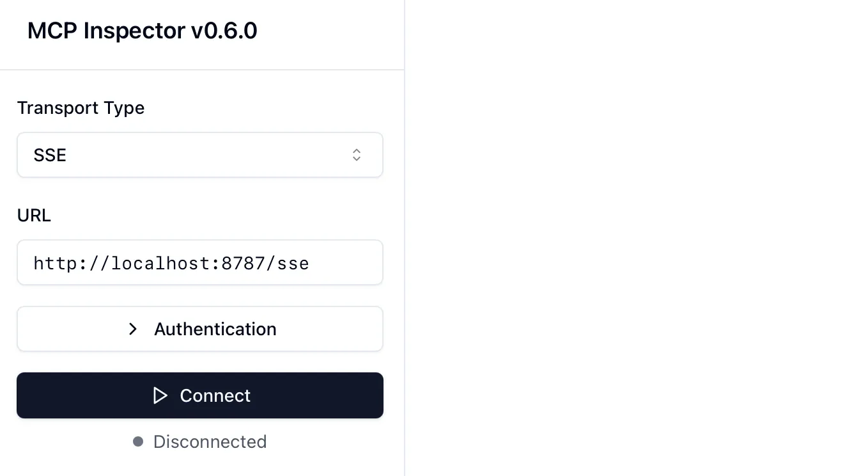This screenshot has height=476, width=868.
Task: Click the word Connect on dark button
Action: coord(215,395)
